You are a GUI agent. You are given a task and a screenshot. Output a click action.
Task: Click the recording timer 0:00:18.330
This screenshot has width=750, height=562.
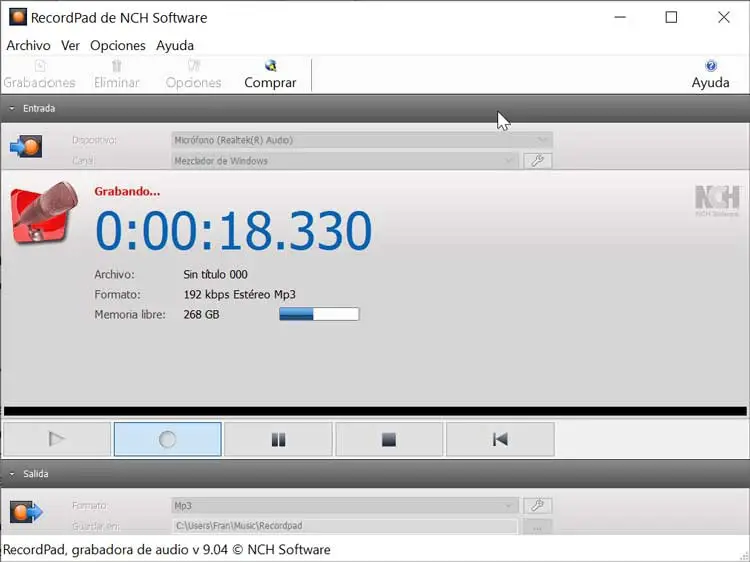[233, 231]
